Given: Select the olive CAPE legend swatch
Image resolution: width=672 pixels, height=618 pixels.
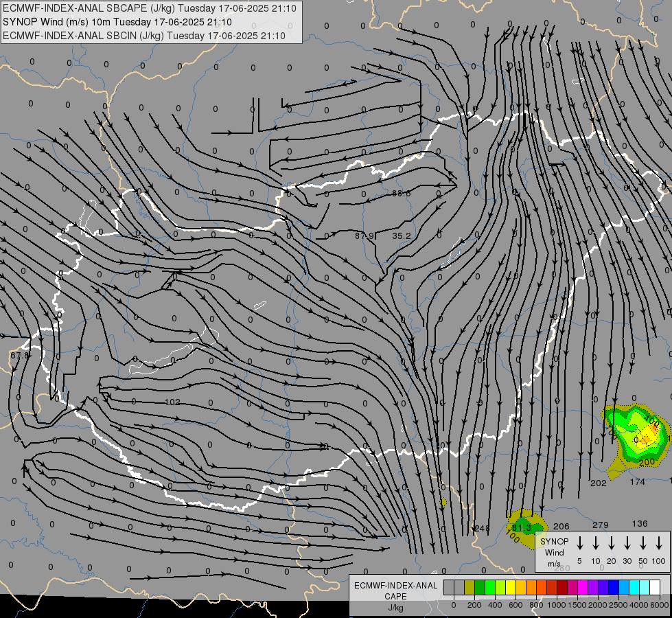Looking at the screenshot, I should (x=470, y=588).
